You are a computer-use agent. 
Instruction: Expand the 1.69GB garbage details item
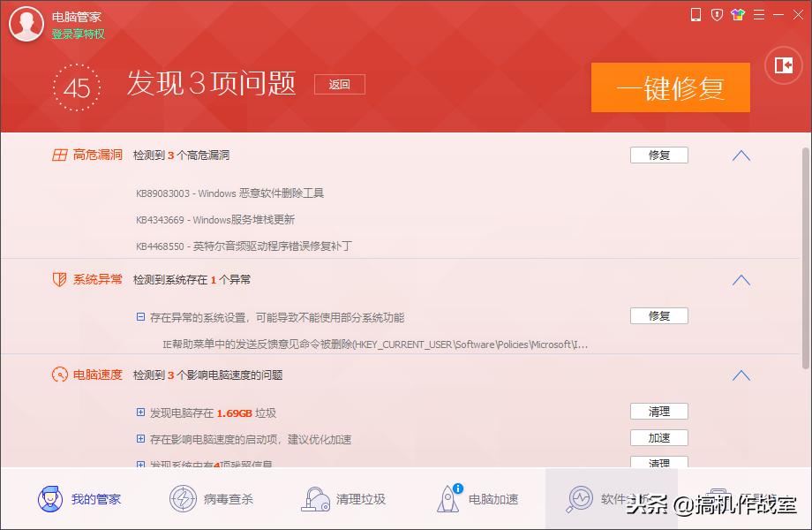coord(139,412)
